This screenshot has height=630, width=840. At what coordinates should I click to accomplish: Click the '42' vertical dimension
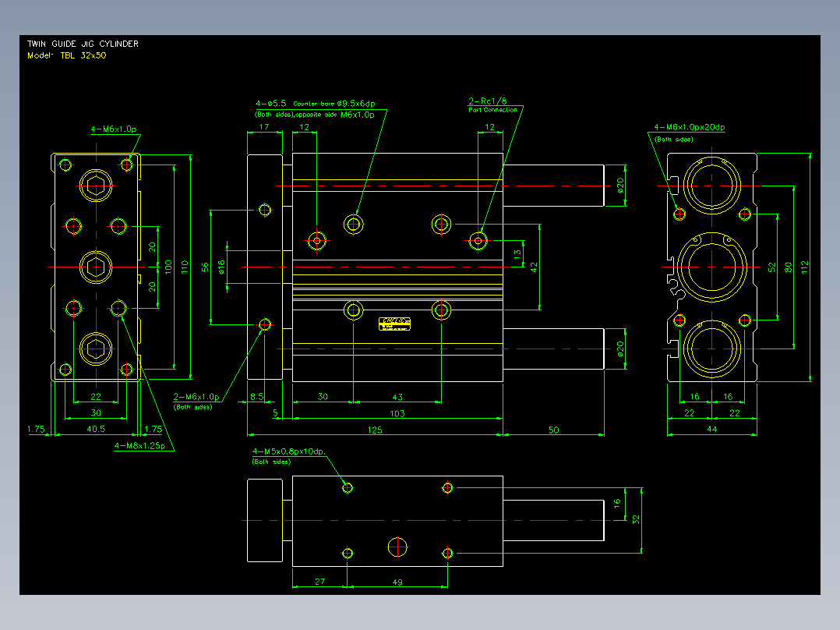coord(534,267)
